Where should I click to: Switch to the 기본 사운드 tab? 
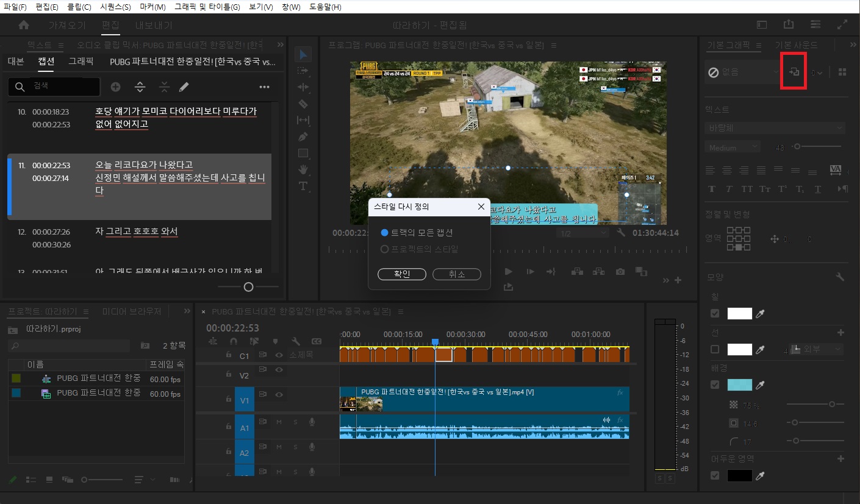[796, 45]
